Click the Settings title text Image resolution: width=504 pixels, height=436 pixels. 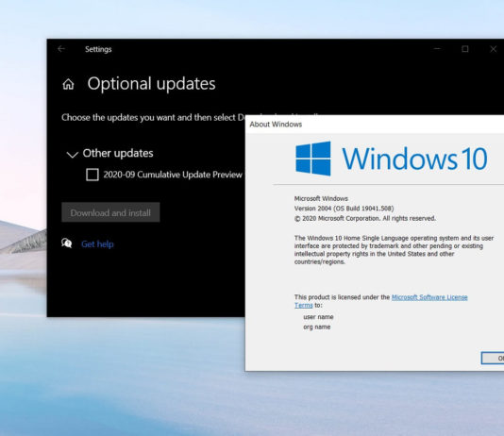(x=98, y=49)
